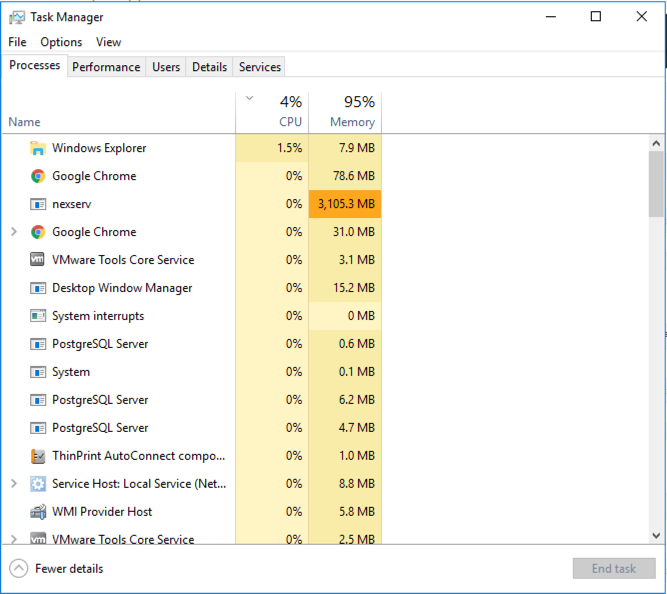Click the ThinPrint AutoConnect icon

tap(38, 456)
